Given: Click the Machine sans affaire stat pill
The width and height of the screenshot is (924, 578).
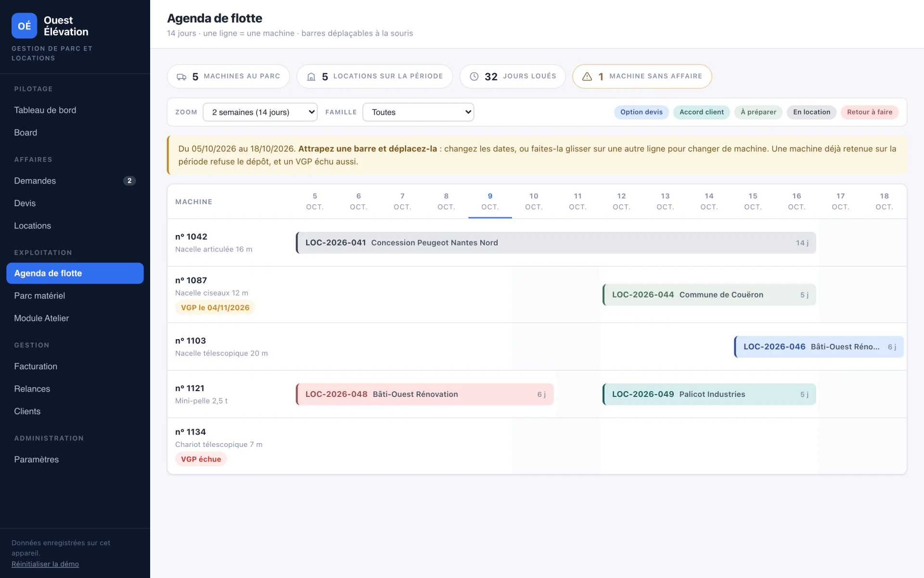Looking at the screenshot, I should pos(642,77).
